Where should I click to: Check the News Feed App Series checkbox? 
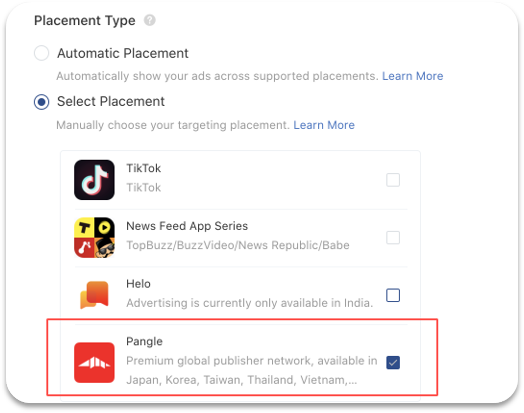pos(393,238)
